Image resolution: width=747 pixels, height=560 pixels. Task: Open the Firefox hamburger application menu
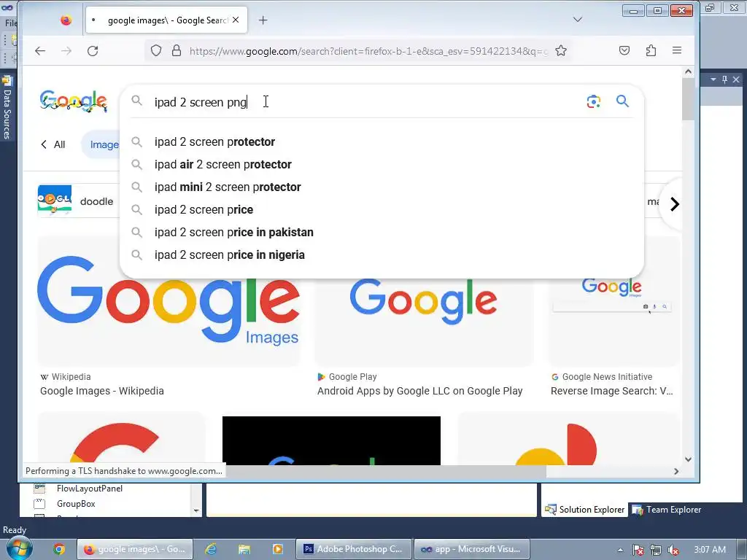(676, 50)
